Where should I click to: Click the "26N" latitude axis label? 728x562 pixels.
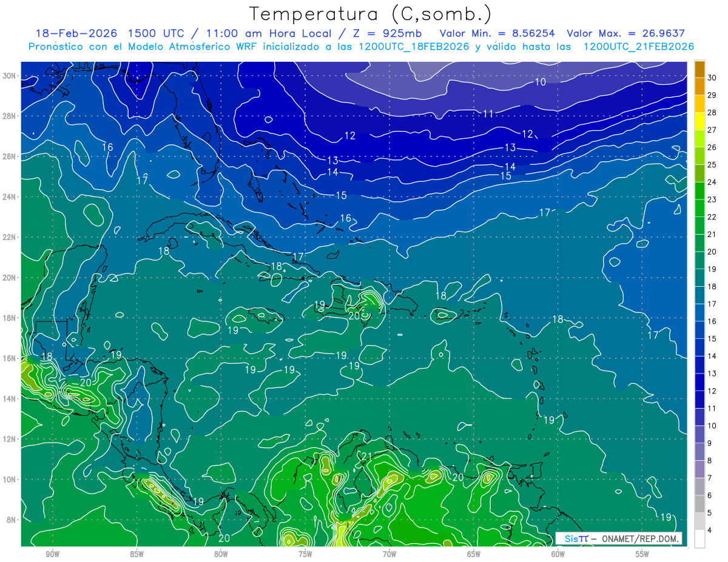10,156
